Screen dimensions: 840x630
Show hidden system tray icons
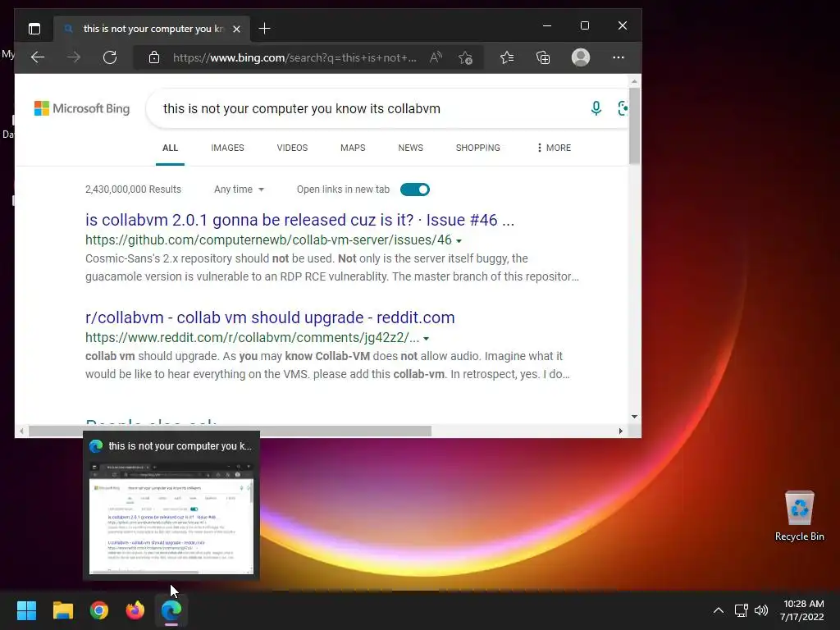coord(719,610)
